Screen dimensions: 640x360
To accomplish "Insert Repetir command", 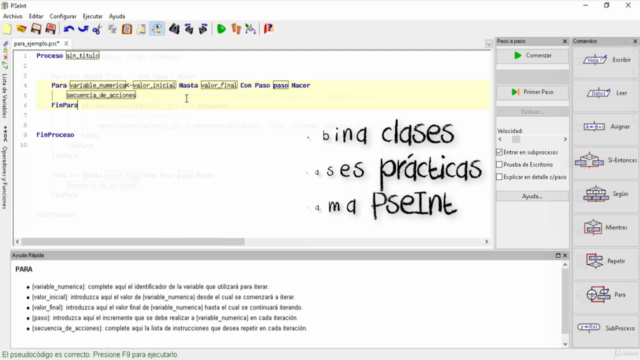I will pyautogui.click(x=606, y=261).
